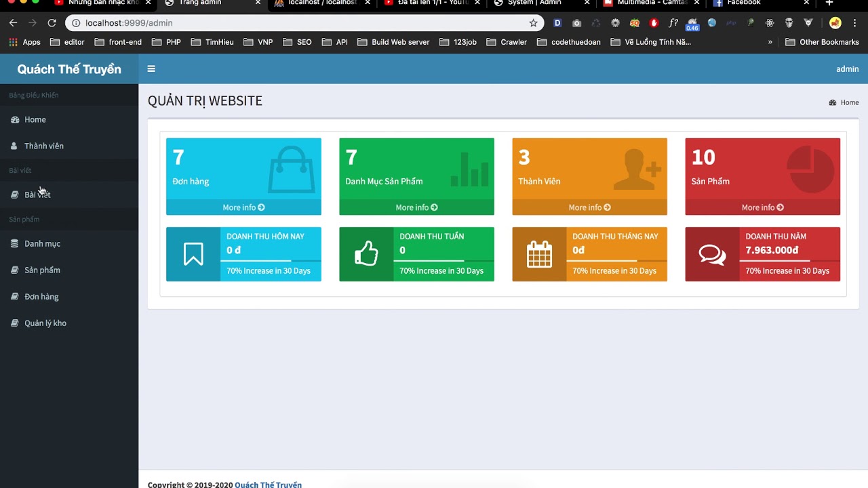Screen dimensions: 868x488
Task: Open the TimHieu bookmark folder
Action: coord(212,42)
